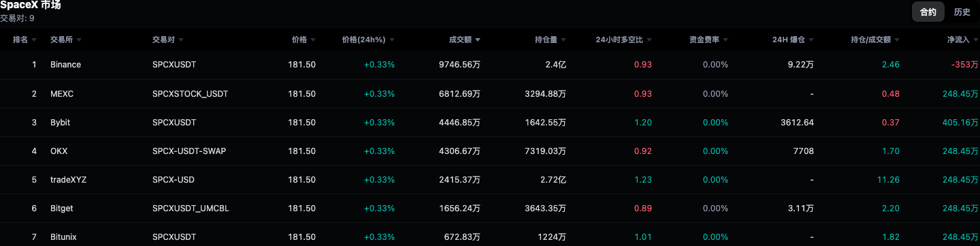The width and height of the screenshot is (980, 246).
Task: Sort by 持仓/成交额 column arrow
Action: tap(896, 40)
